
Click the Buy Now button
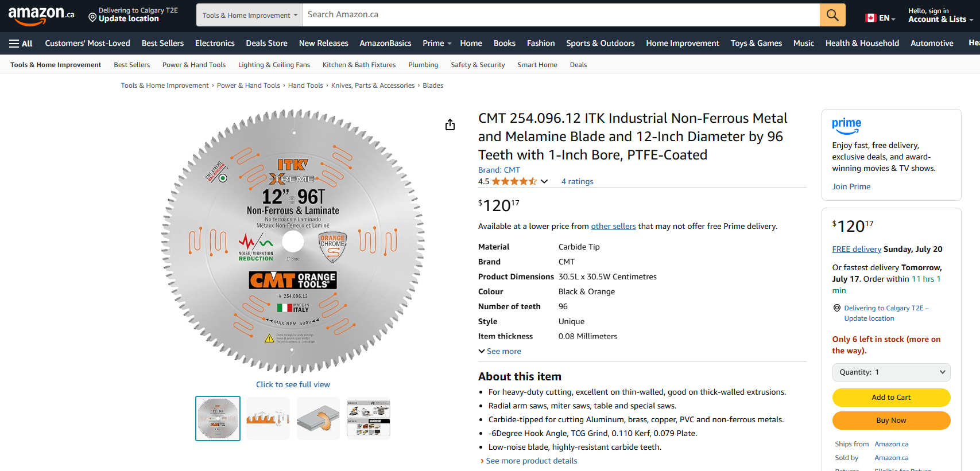coord(891,421)
